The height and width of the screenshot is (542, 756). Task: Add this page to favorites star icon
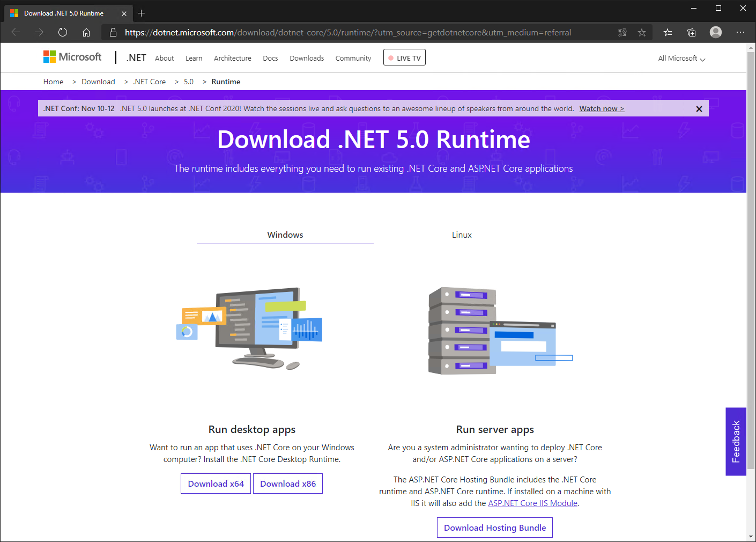pyautogui.click(x=642, y=33)
